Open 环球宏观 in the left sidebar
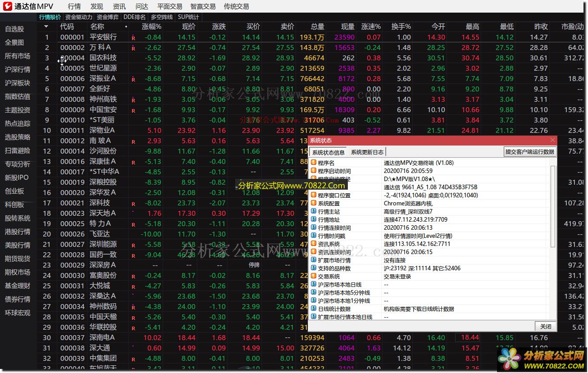The image size is (588, 373). (18, 313)
